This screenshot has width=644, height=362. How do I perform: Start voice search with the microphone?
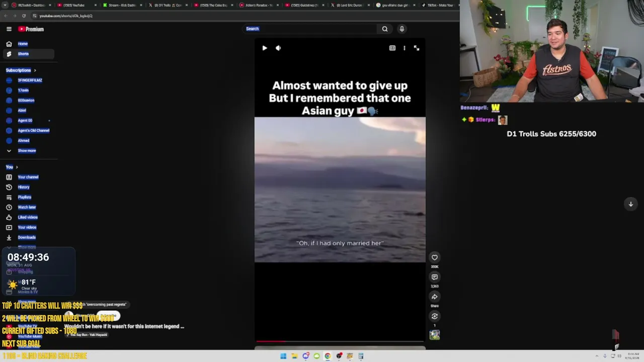[x=401, y=29]
